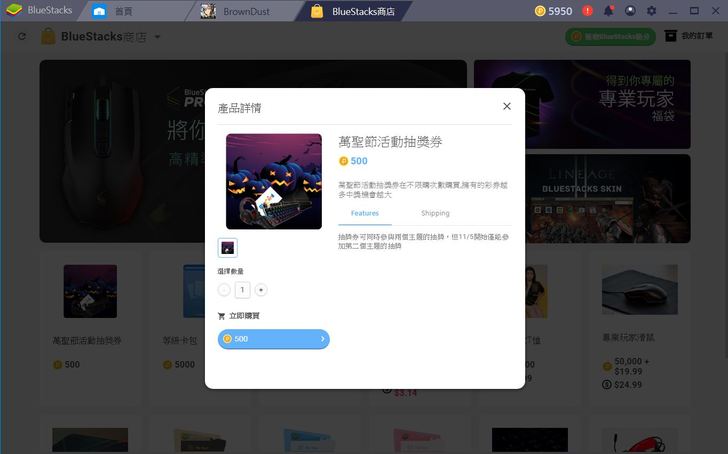Expand the BlueStacks商店 dropdown arrow
728x454 pixels.
point(157,37)
